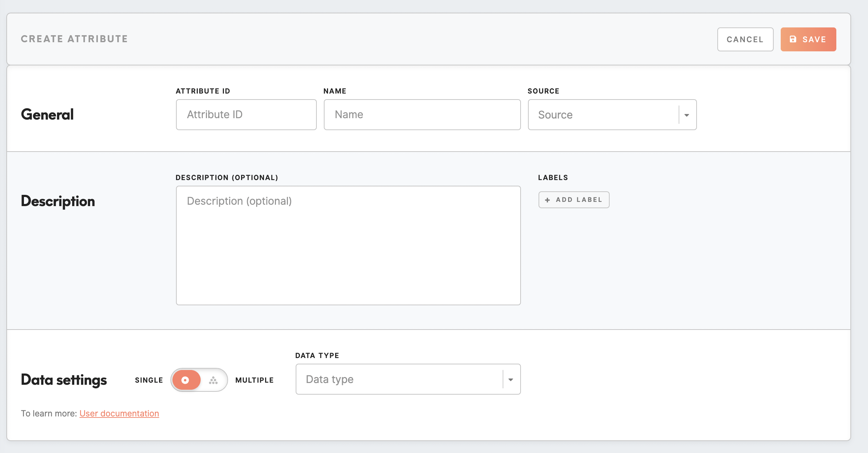Click the NAME field label
Screen dimensions: 868x453
point(335,91)
